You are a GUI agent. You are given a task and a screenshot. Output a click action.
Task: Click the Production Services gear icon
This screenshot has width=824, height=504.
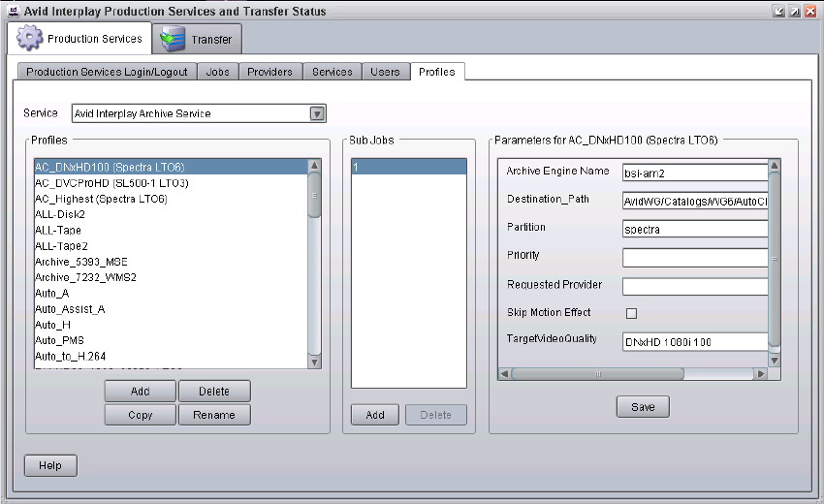[29, 38]
